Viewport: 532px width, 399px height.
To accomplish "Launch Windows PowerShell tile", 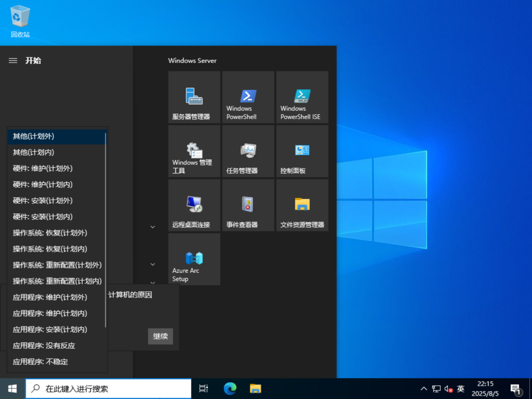I will (248, 97).
